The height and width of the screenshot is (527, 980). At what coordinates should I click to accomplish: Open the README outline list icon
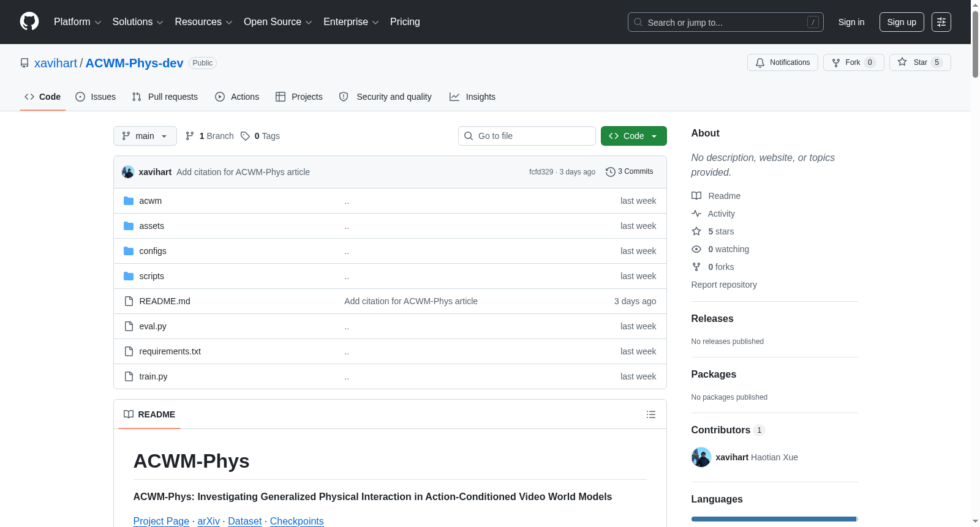pos(651,414)
